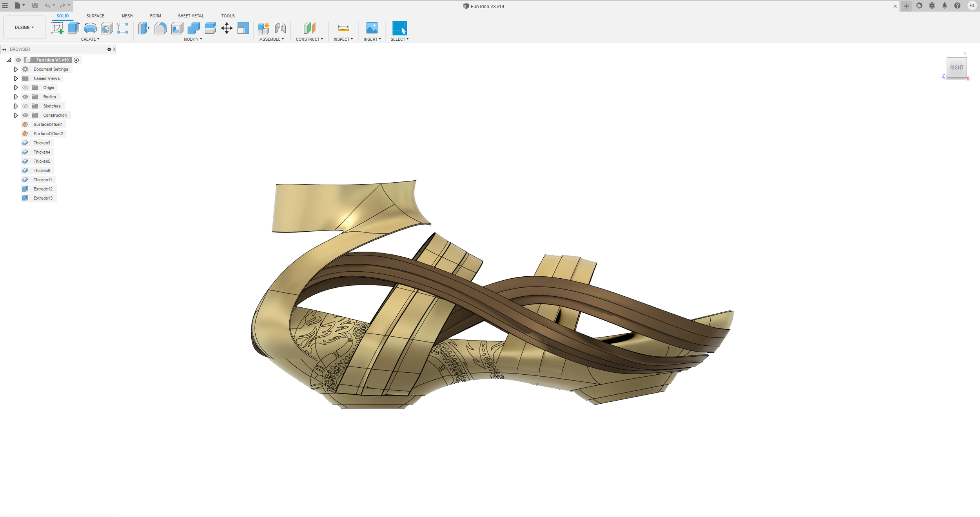Click the RIGHT face of the ViewCube
This screenshot has width=980, height=517.
956,67
